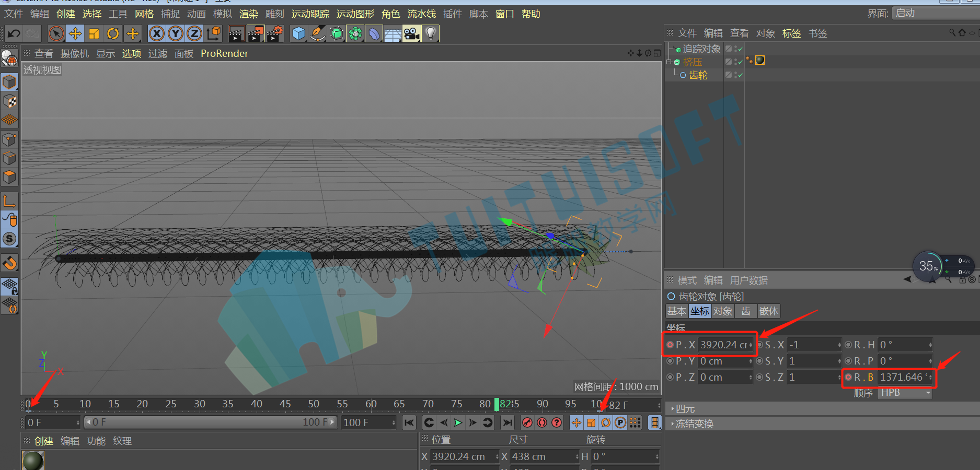The width and height of the screenshot is (980, 470).
Task: Select the Live Selection arrow tool
Action: pos(56,34)
